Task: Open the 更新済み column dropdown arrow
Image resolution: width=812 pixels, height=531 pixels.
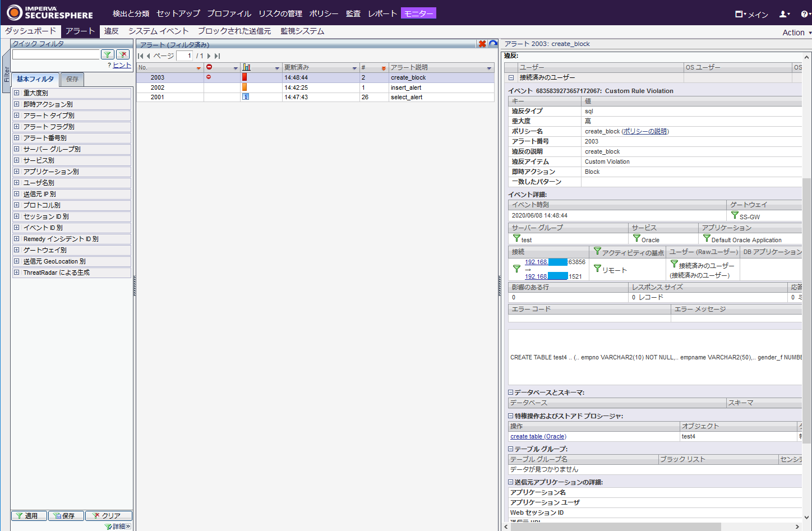Action: [x=354, y=68]
